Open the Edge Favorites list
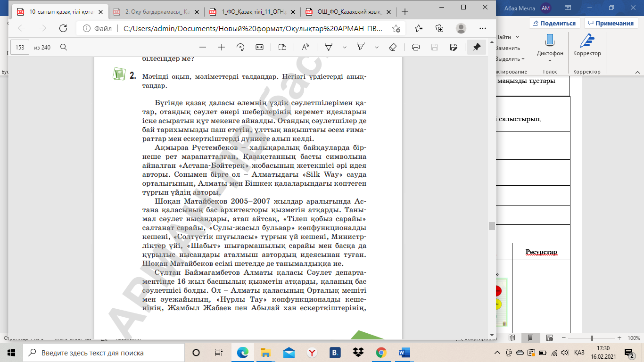644x362 pixels. 419,28
